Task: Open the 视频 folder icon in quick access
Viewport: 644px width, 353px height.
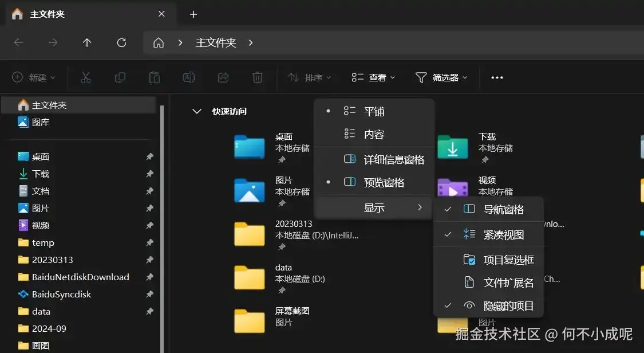Action: [x=453, y=189]
